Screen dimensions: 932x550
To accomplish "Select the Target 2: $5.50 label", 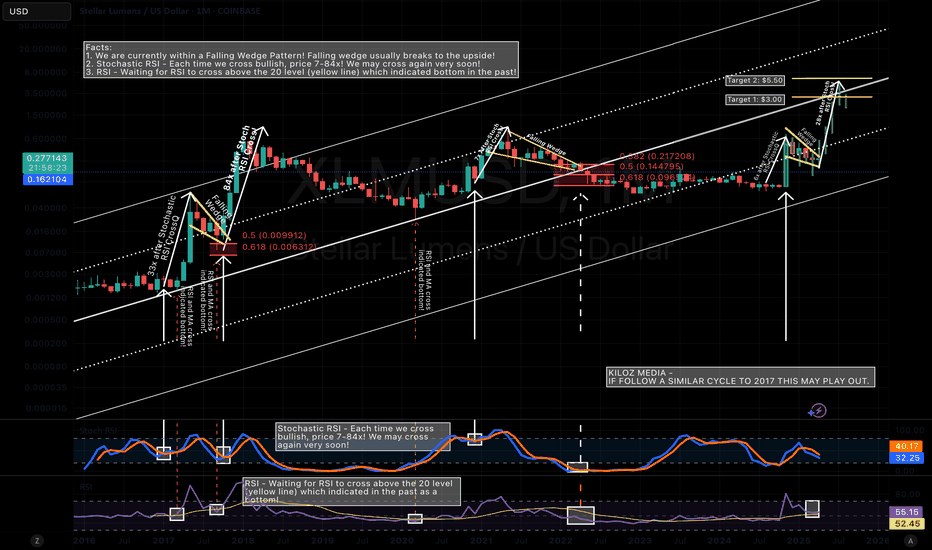I will tap(755, 80).
